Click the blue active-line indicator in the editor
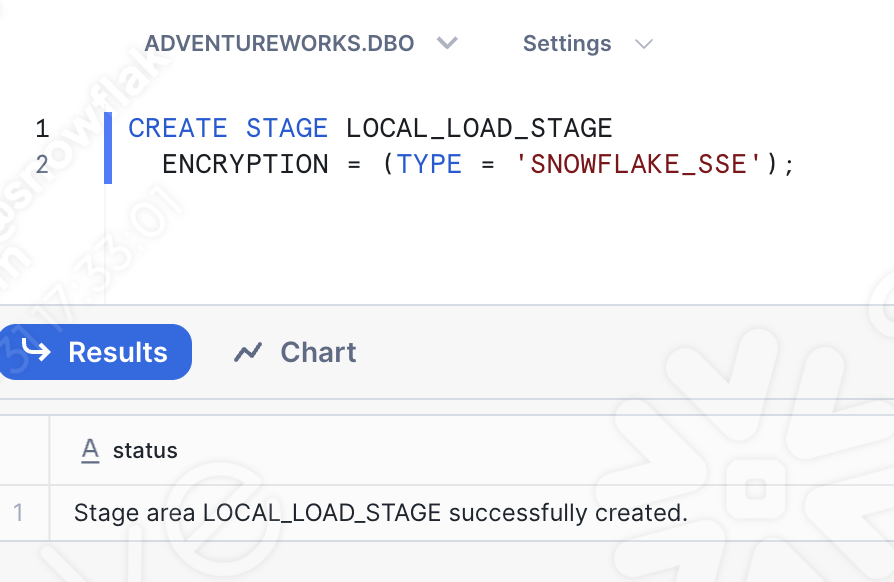This screenshot has width=894, height=582. coord(108,146)
